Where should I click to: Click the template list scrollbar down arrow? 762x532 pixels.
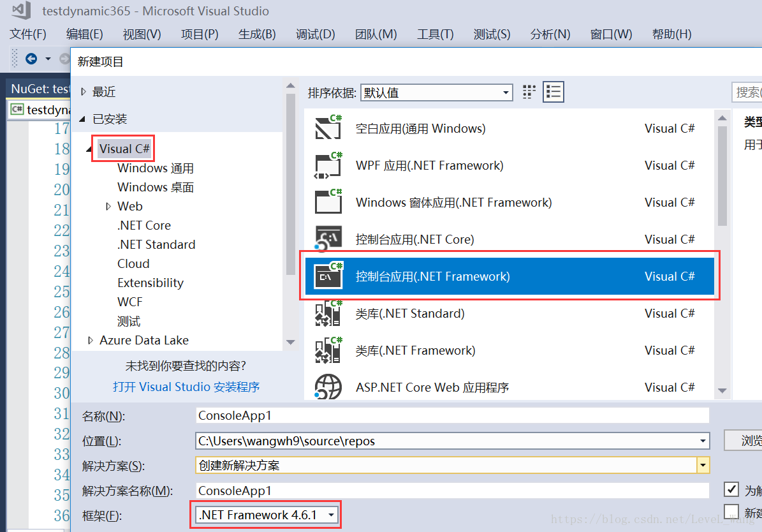click(x=722, y=390)
